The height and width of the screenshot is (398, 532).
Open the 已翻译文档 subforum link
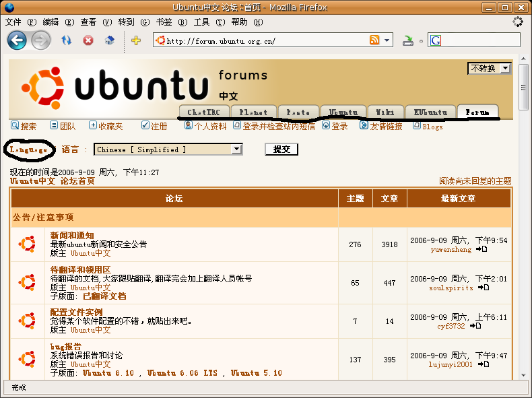[104, 296]
